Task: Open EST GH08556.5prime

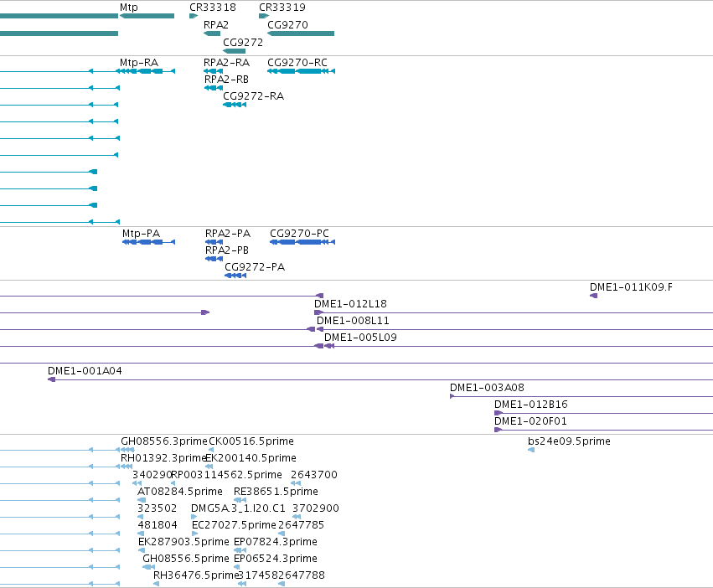Action: coord(148,567)
